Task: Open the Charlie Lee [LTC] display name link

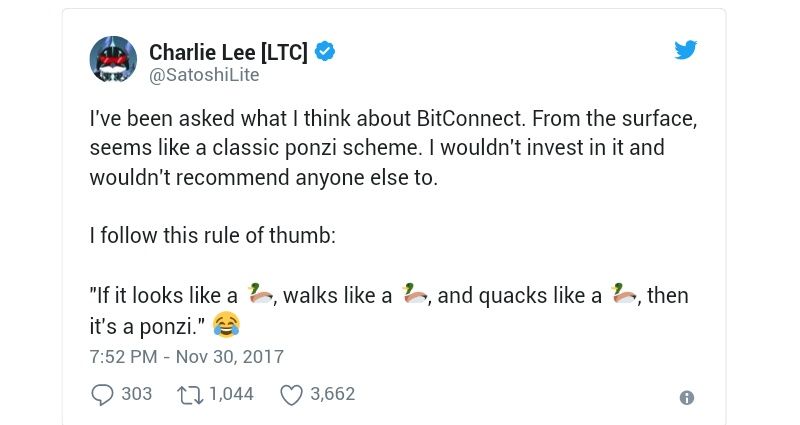Action: pyautogui.click(x=228, y=51)
